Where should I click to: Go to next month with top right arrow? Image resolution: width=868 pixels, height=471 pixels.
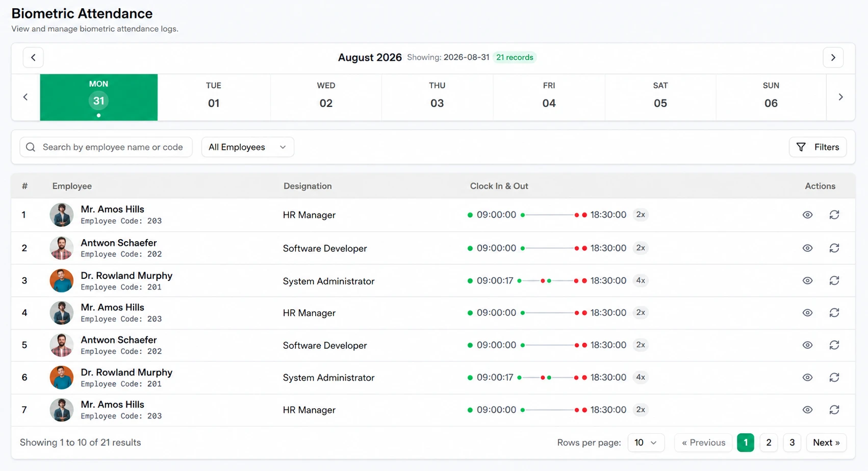pyautogui.click(x=833, y=58)
